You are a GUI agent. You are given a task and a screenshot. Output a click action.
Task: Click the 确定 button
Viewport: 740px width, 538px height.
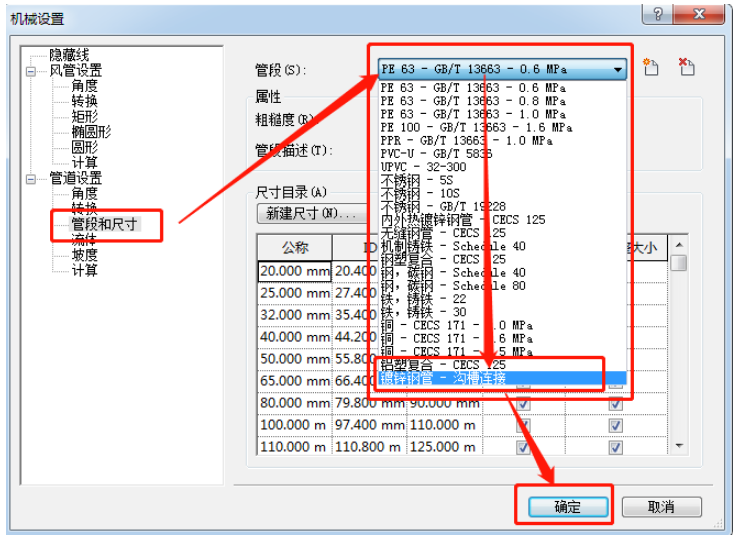(568, 507)
